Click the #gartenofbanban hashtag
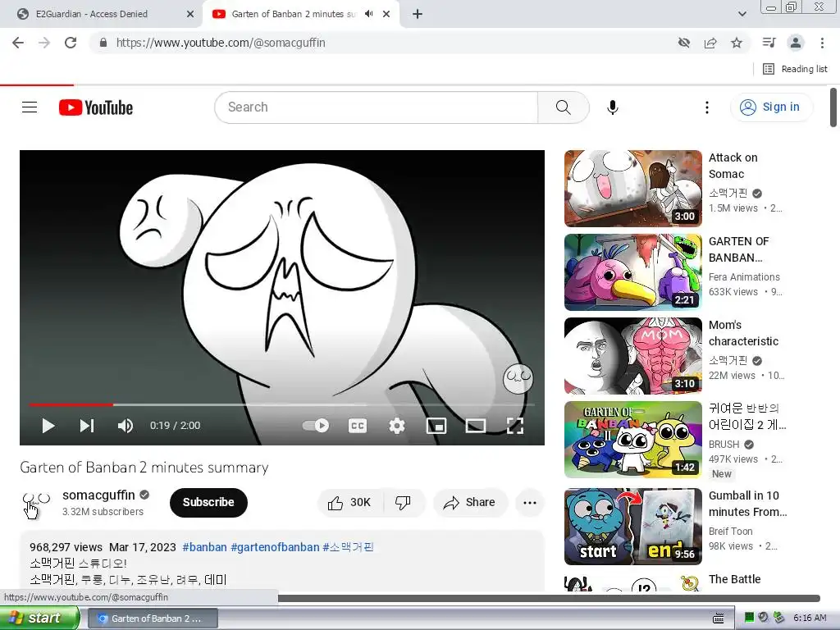The height and width of the screenshot is (630, 840). click(275, 547)
